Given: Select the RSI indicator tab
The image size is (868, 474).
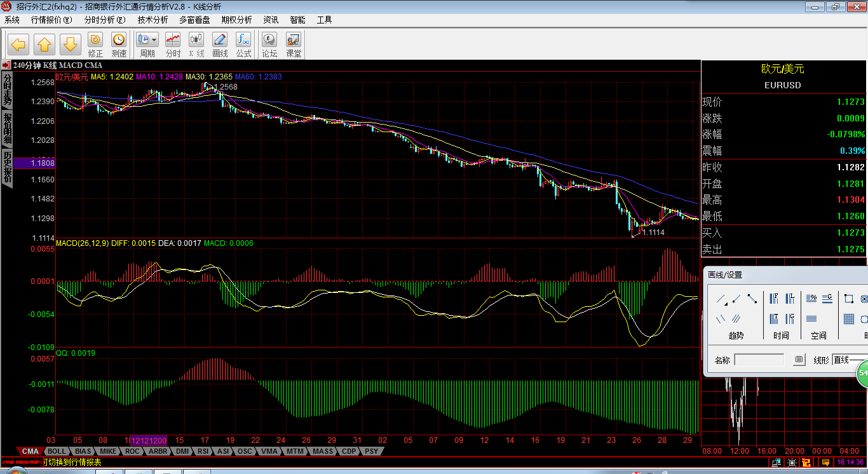Looking at the screenshot, I should (203, 452).
